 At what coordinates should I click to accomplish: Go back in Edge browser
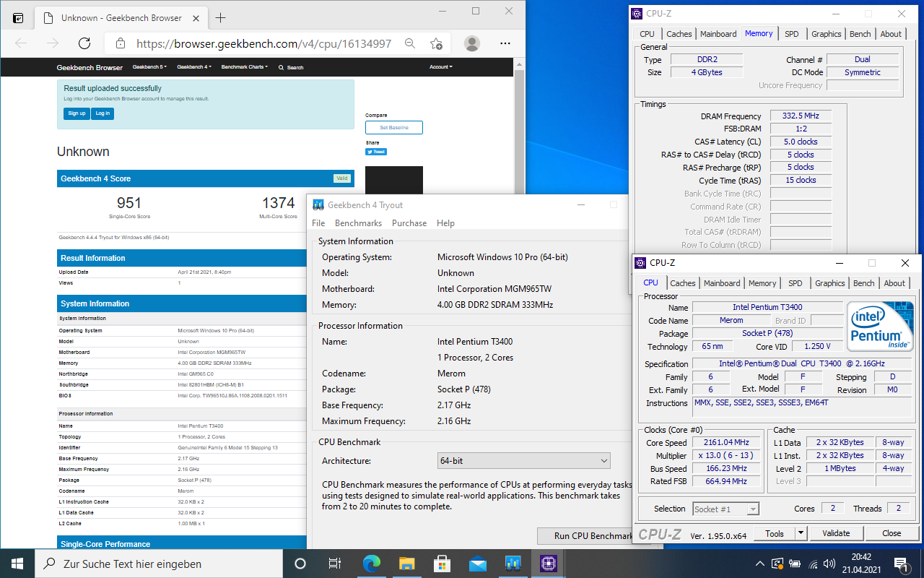click(21, 43)
